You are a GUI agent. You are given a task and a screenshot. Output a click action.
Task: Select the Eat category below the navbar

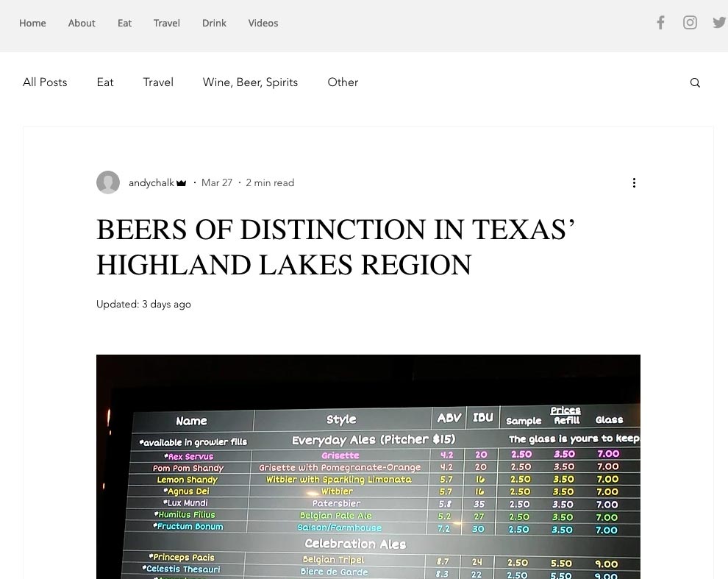(105, 82)
